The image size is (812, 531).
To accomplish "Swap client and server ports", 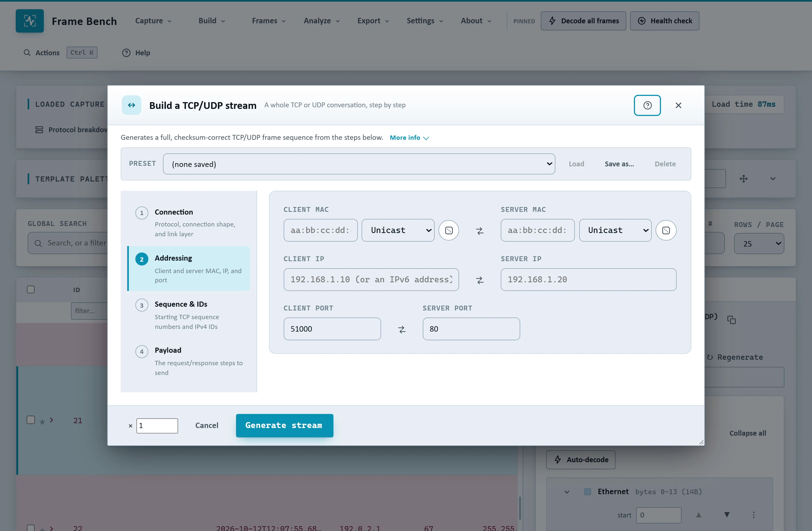I will [x=402, y=329].
